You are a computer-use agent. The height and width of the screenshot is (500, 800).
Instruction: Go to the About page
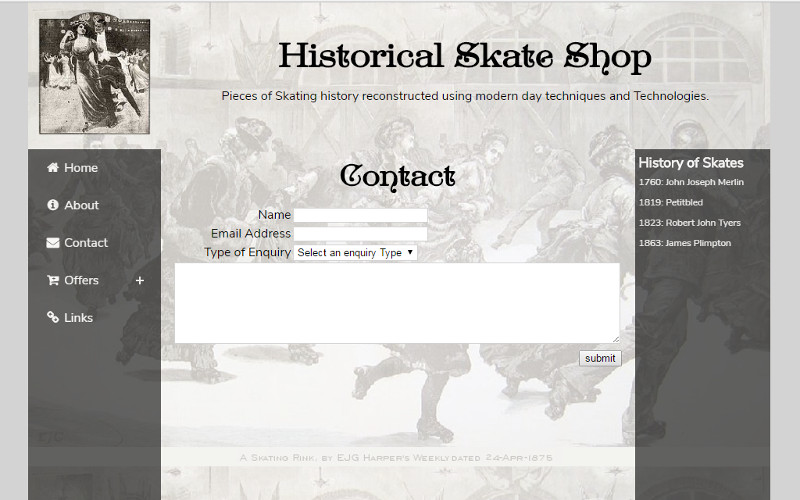[x=81, y=205]
